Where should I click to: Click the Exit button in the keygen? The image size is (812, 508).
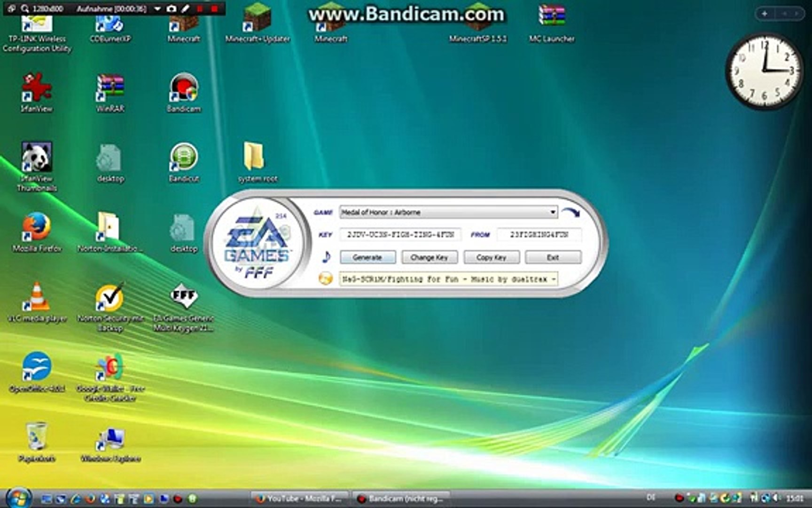553,257
